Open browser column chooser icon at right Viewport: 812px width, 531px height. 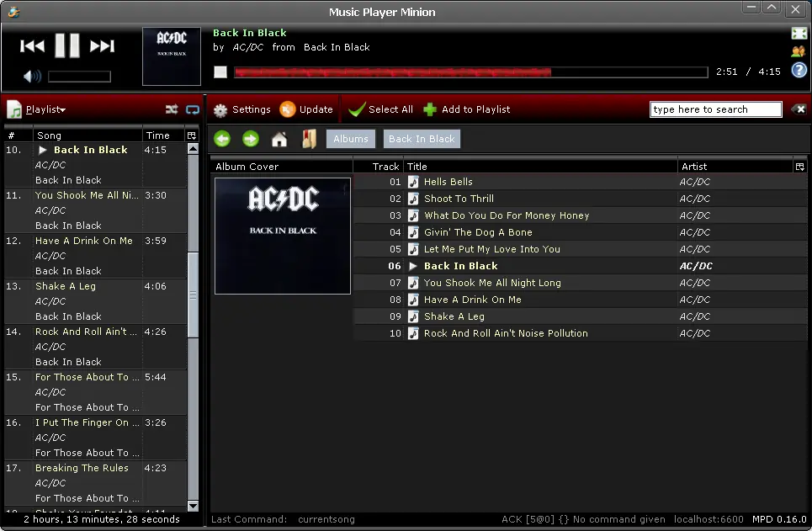(800, 167)
